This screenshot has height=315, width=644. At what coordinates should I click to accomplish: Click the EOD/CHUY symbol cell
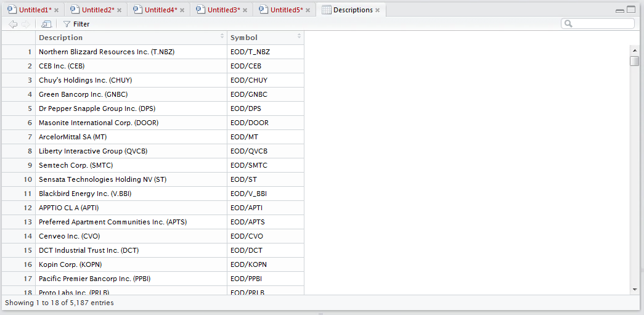266,80
